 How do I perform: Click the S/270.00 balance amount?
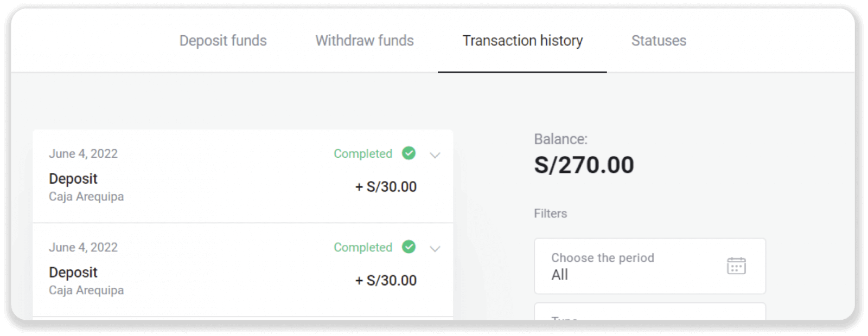click(584, 165)
